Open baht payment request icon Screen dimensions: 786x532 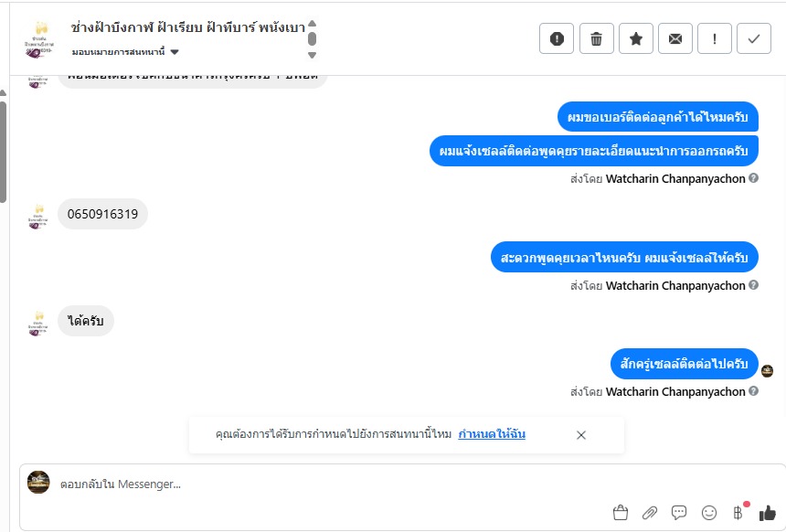coord(738,513)
